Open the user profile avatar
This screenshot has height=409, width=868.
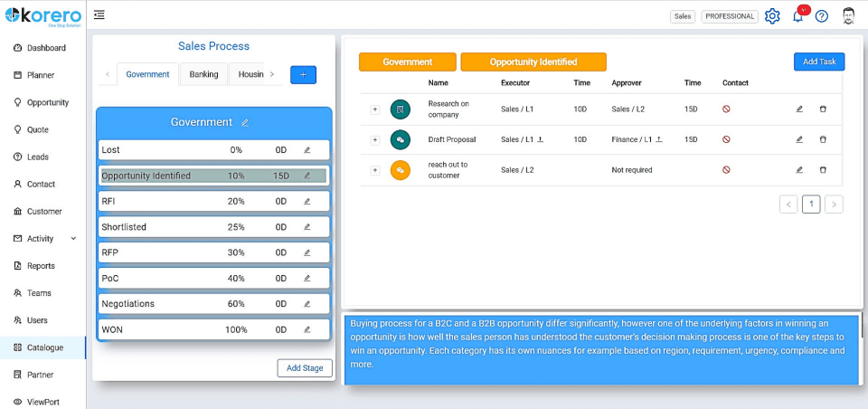pos(848,16)
